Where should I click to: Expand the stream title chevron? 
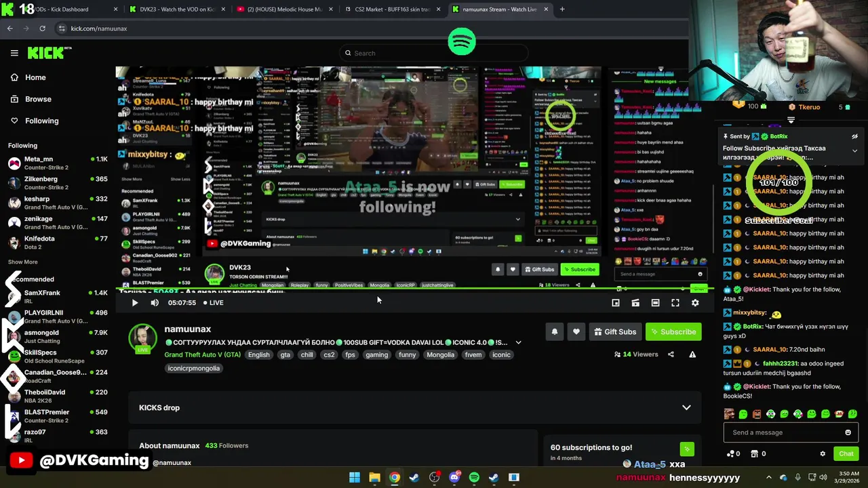[518, 342]
